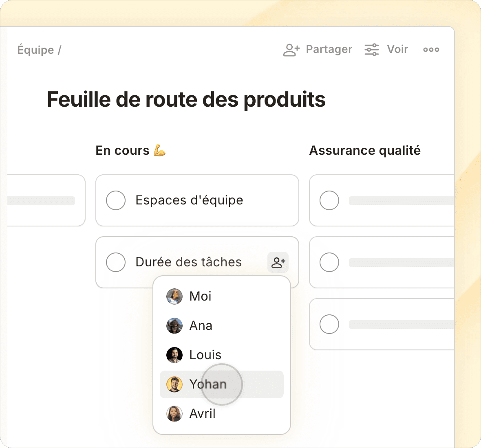The width and height of the screenshot is (481, 448).
Task: Assign the task to Louis
Action: point(205,355)
